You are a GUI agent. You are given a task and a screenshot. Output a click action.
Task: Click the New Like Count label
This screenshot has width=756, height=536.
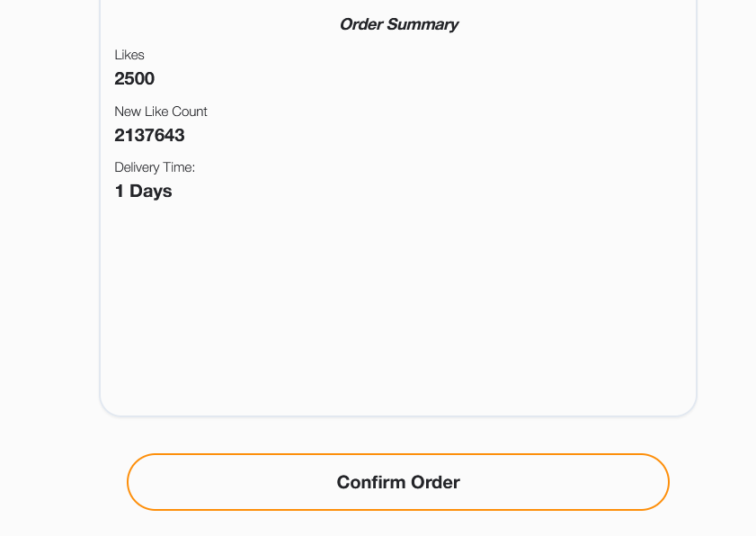click(x=161, y=112)
